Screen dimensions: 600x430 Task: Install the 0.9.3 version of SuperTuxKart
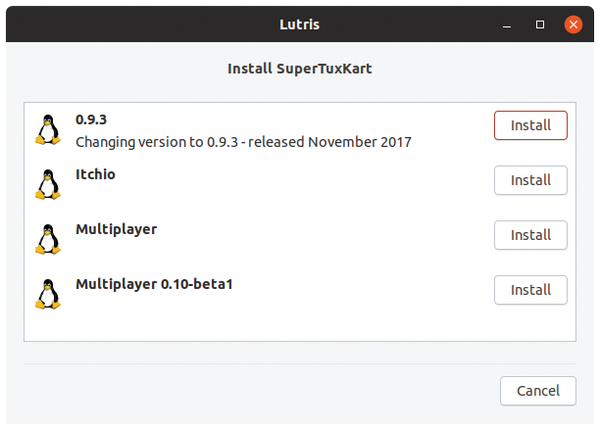pos(530,125)
